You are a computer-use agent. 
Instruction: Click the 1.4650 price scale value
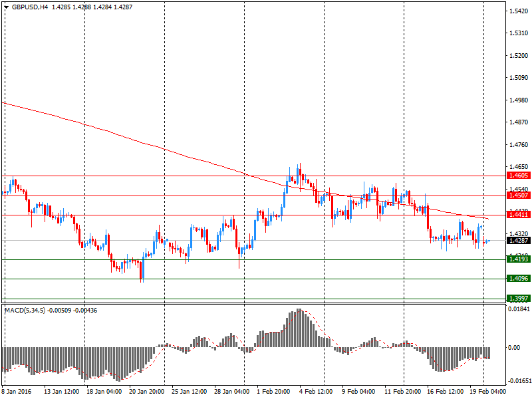[x=519, y=167]
